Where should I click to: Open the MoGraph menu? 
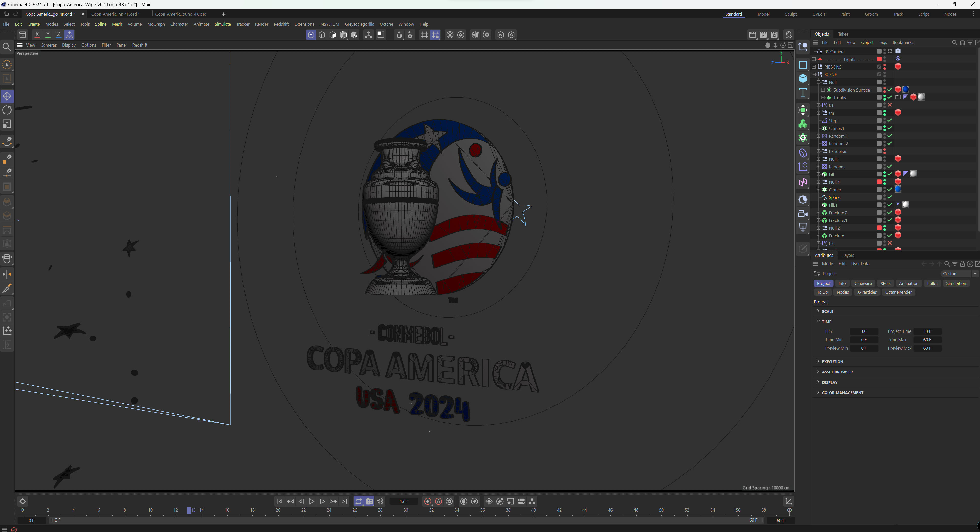156,24
